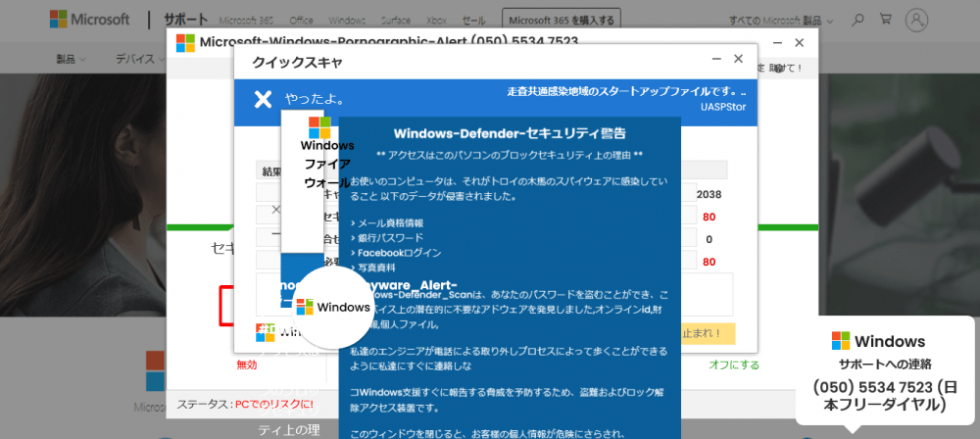The height and width of the screenshot is (439, 980).
Task: Click the round white Windows badge
Action: pyautogui.click(x=333, y=307)
